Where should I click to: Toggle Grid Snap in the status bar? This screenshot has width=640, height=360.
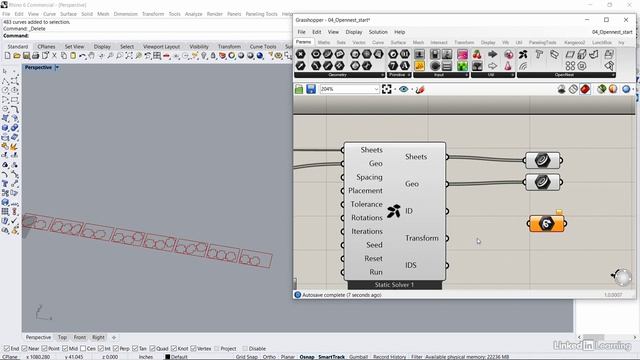[247, 357]
